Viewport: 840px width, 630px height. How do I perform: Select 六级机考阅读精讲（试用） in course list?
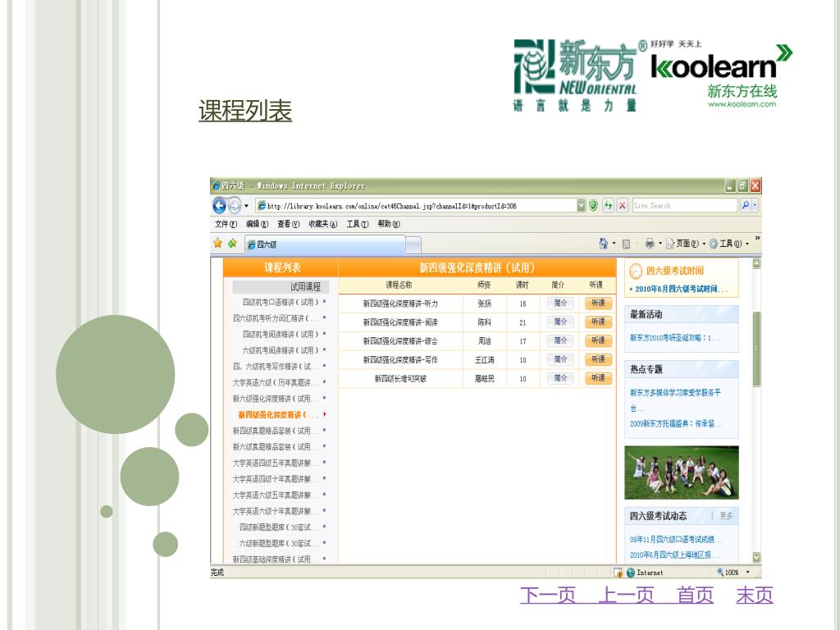tap(281, 350)
